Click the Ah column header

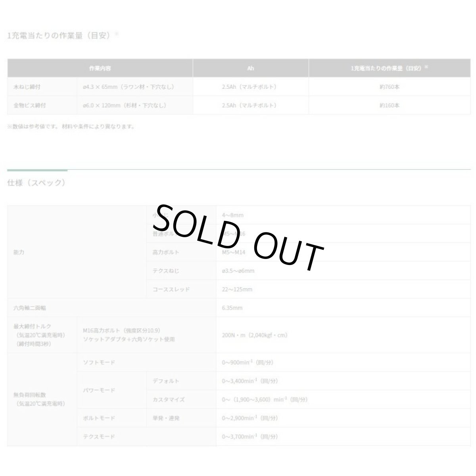[x=251, y=68]
